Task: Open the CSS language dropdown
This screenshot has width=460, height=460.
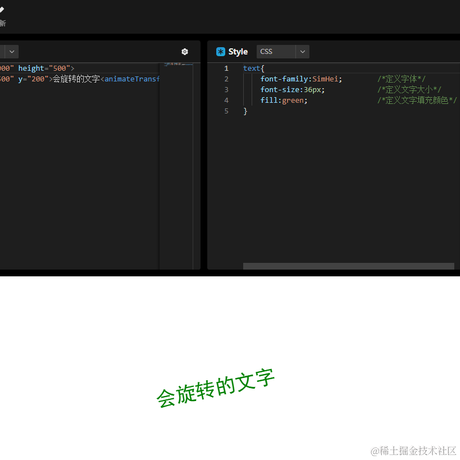Action: (x=283, y=52)
